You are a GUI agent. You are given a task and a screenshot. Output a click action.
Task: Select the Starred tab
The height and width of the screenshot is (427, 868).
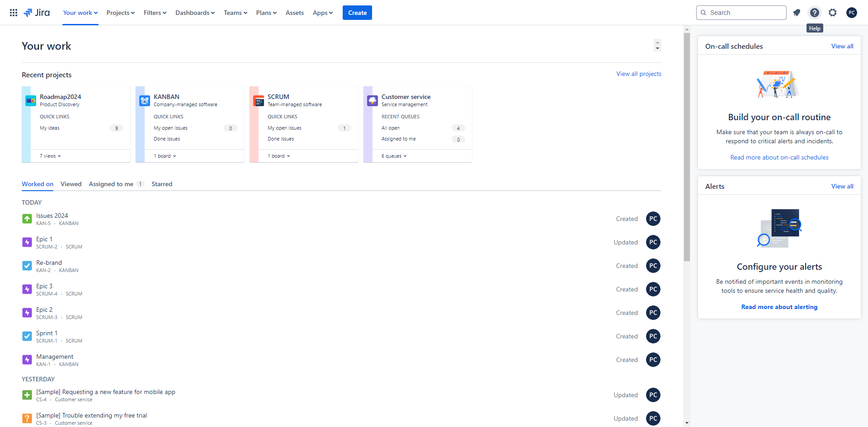click(x=162, y=184)
